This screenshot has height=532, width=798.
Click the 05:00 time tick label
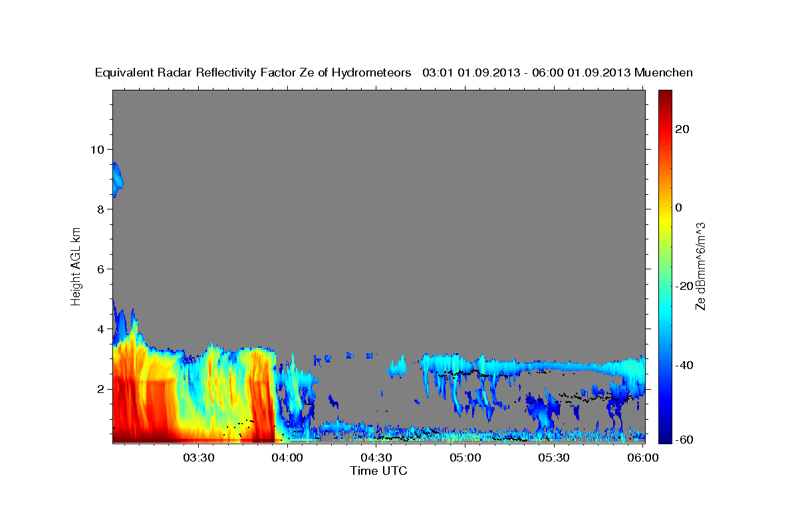(x=465, y=458)
